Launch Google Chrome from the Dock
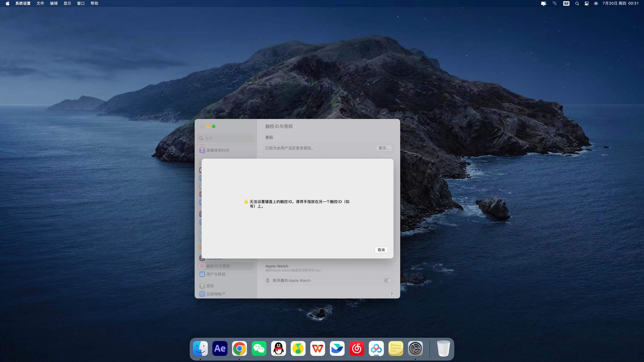This screenshot has width=644, height=362. pyautogui.click(x=239, y=348)
